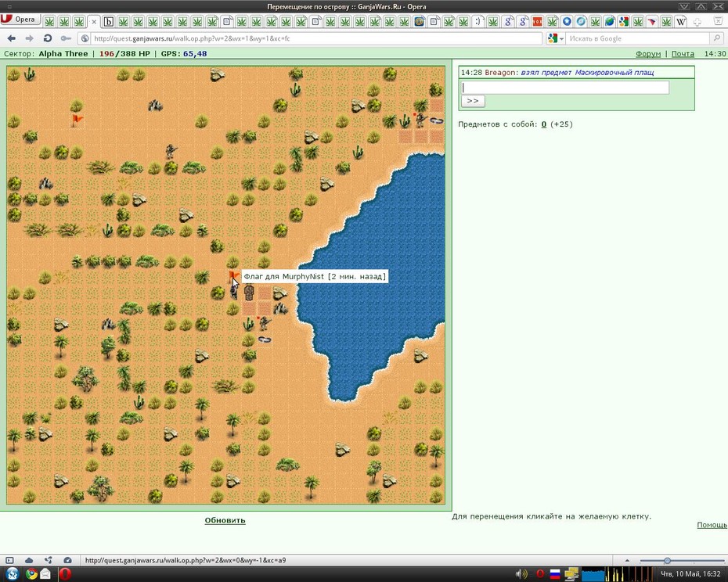Click the MurphyNist flag on the map

[233, 276]
